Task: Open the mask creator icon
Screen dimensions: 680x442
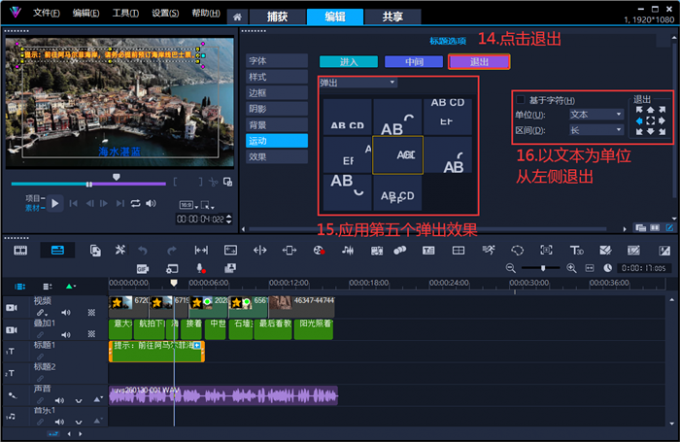Action: coord(517,250)
